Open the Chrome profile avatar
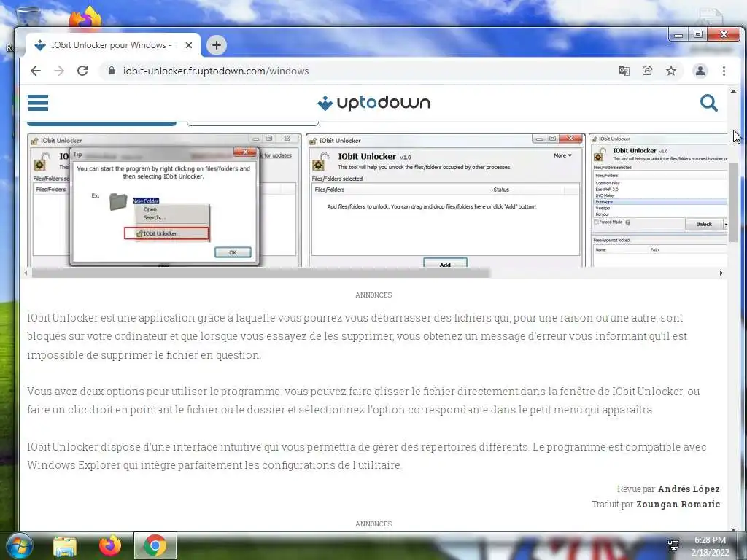This screenshot has width=747, height=560. tap(700, 71)
